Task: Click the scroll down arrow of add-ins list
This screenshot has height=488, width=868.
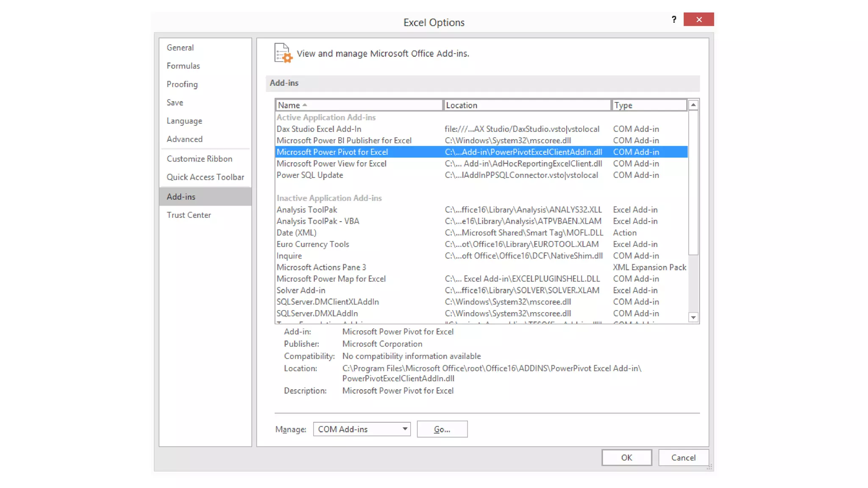Action: coord(693,317)
